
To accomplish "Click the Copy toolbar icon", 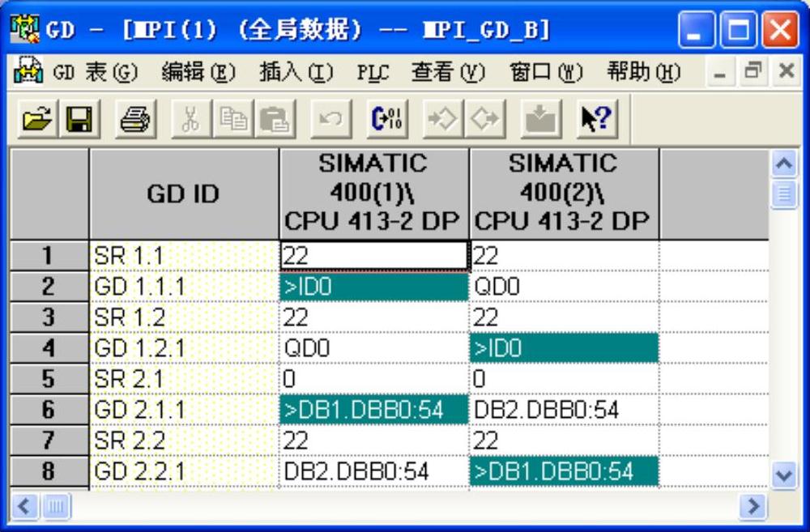I will click(x=233, y=119).
